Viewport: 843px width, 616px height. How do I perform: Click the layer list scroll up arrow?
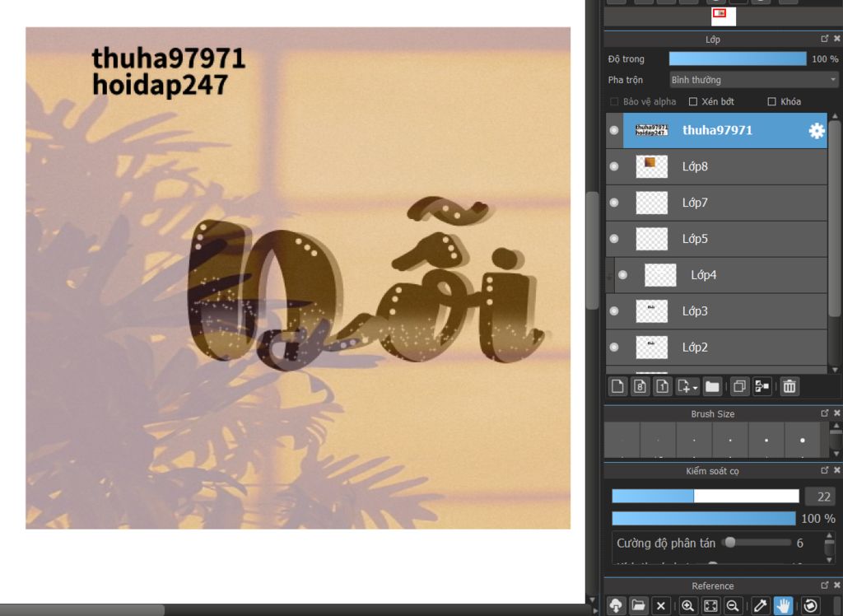coord(835,116)
